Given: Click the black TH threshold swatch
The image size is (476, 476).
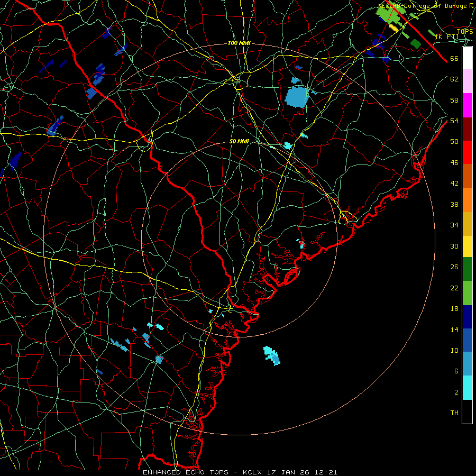Looking at the screenshot, I should [x=467, y=411].
